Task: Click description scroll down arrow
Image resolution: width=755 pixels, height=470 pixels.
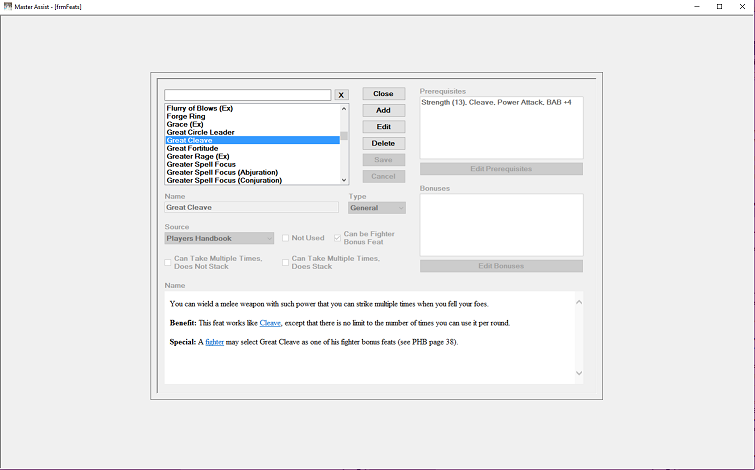Action: pyautogui.click(x=579, y=373)
